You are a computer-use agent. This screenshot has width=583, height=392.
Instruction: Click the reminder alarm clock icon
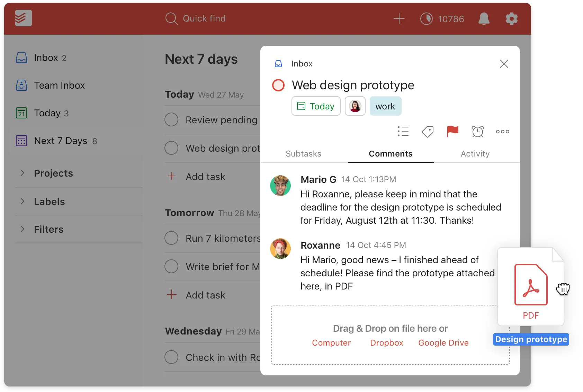[478, 132]
